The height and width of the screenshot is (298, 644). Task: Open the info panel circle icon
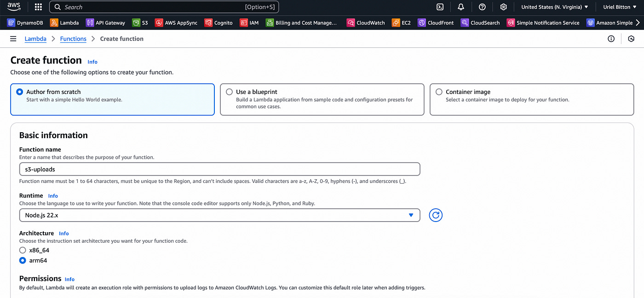(611, 39)
